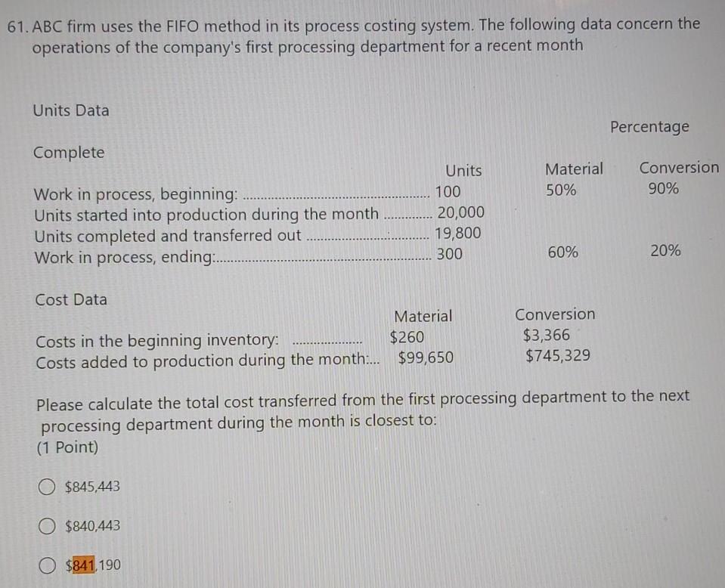Image resolution: width=725 pixels, height=588 pixels.
Task: Click the Material column header
Action: tap(575, 169)
